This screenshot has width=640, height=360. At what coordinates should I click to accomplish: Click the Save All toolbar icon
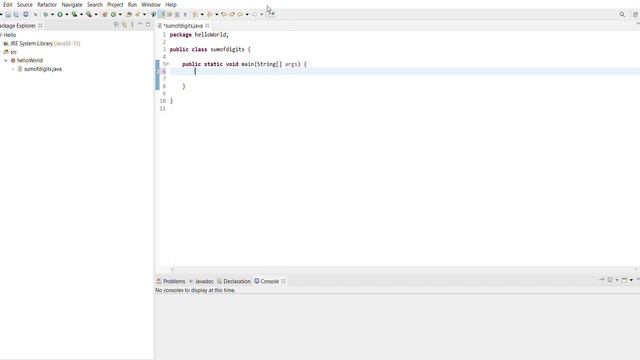pyautogui.click(x=16, y=14)
